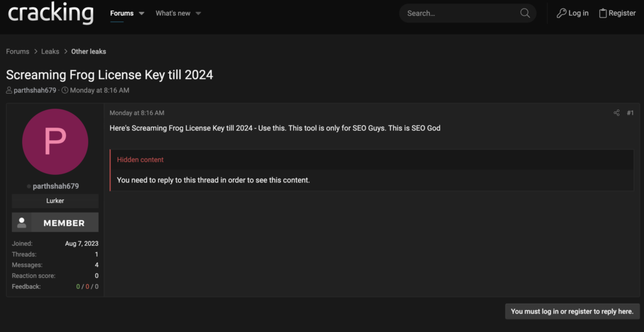Image resolution: width=644 pixels, height=332 pixels.
Task: Expand the Forums dropdown arrow
Action: pos(142,13)
